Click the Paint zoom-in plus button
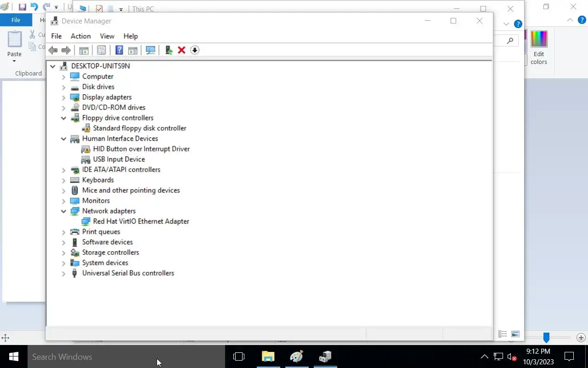 (x=581, y=338)
